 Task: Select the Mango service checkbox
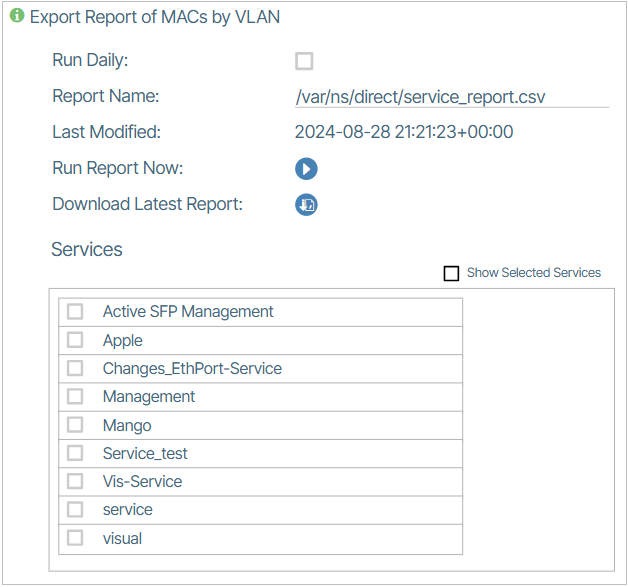coord(75,425)
